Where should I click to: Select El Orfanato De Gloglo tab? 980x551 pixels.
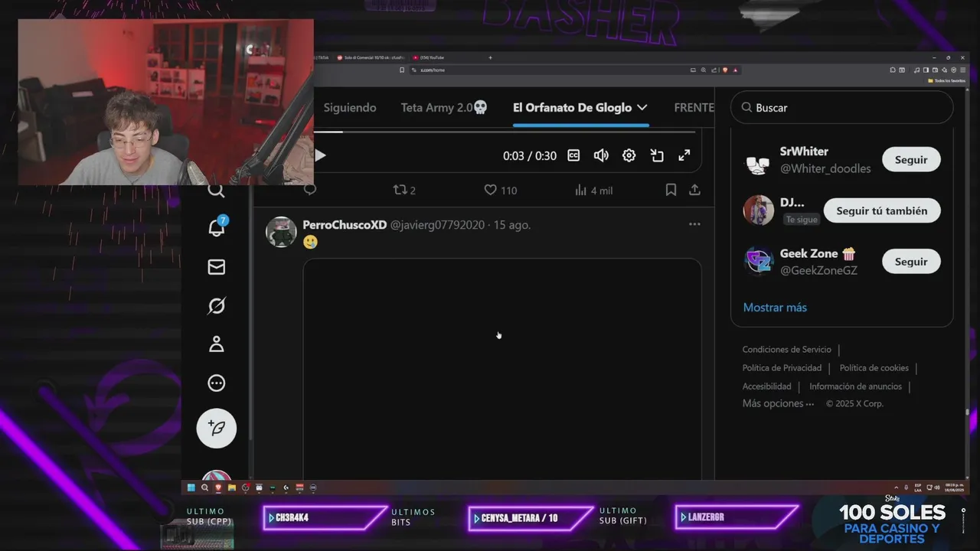(x=572, y=108)
